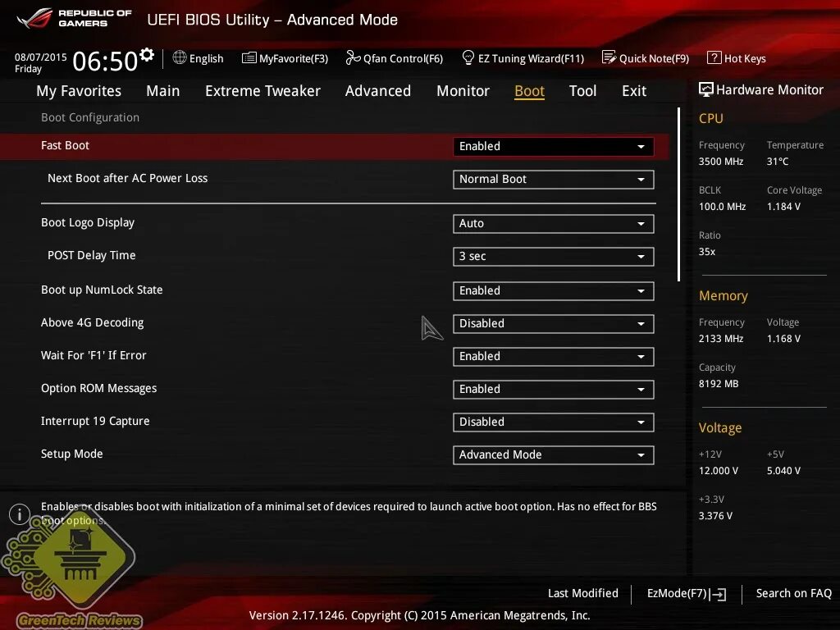This screenshot has height=630, width=840.
Task: Select the Above 4G Decoding label
Action: [x=92, y=322]
